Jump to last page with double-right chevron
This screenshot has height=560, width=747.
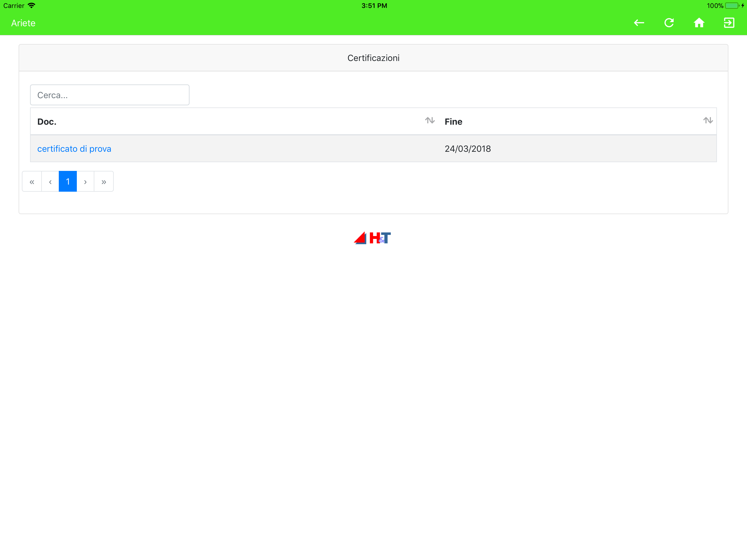(x=104, y=182)
